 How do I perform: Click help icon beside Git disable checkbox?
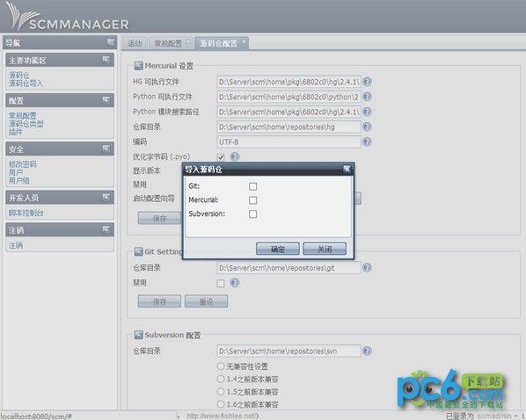click(x=235, y=283)
